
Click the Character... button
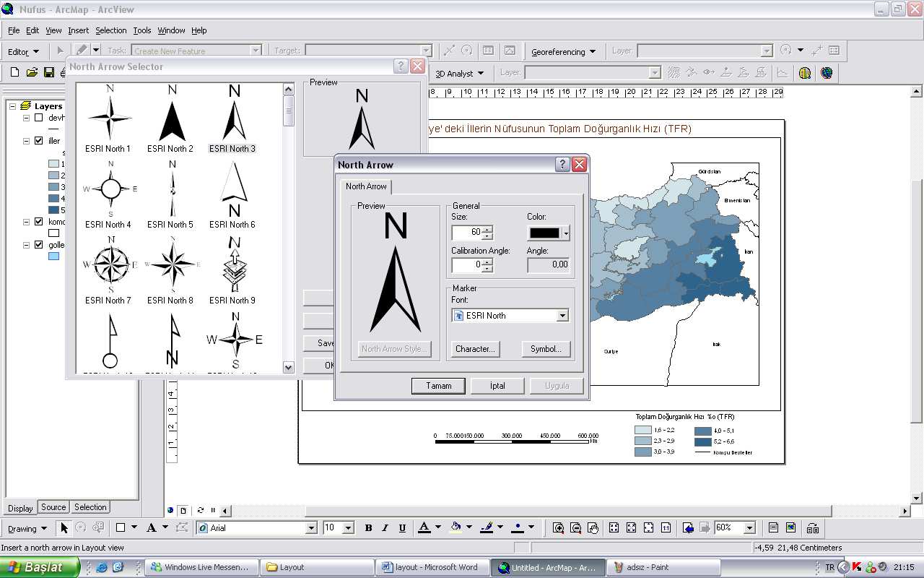coord(475,349)
